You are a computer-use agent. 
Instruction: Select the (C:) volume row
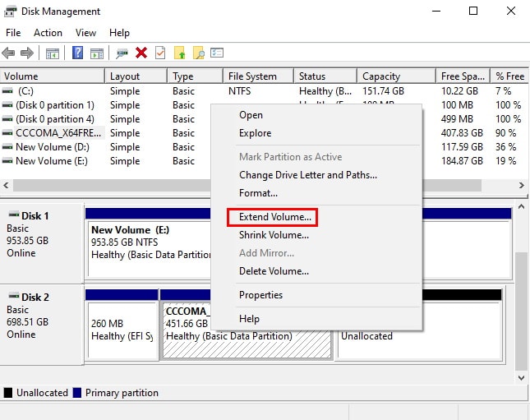[x=265, y=91]
